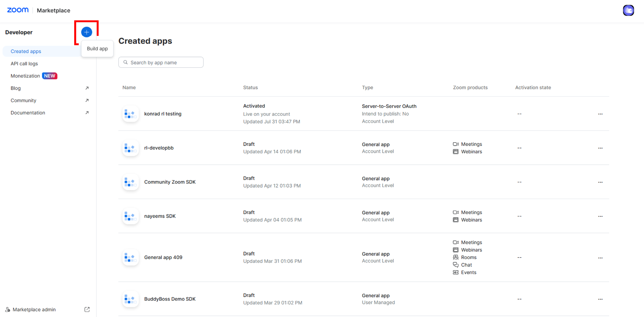Click the Documentation sidebar item

(x=28, y=113)
